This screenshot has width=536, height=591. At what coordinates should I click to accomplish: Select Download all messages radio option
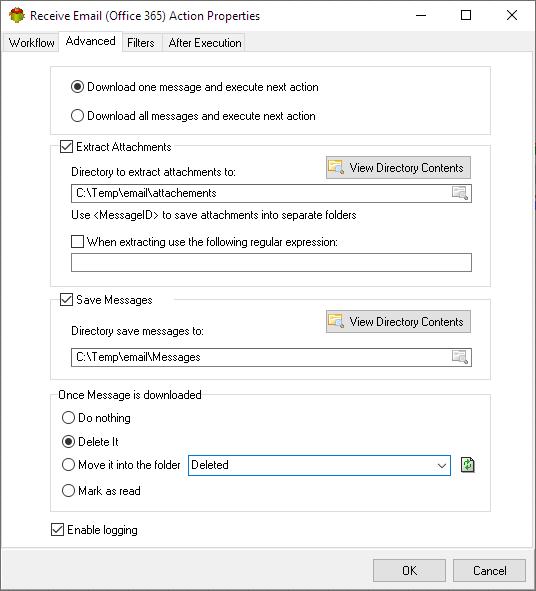tap(77, 116)
